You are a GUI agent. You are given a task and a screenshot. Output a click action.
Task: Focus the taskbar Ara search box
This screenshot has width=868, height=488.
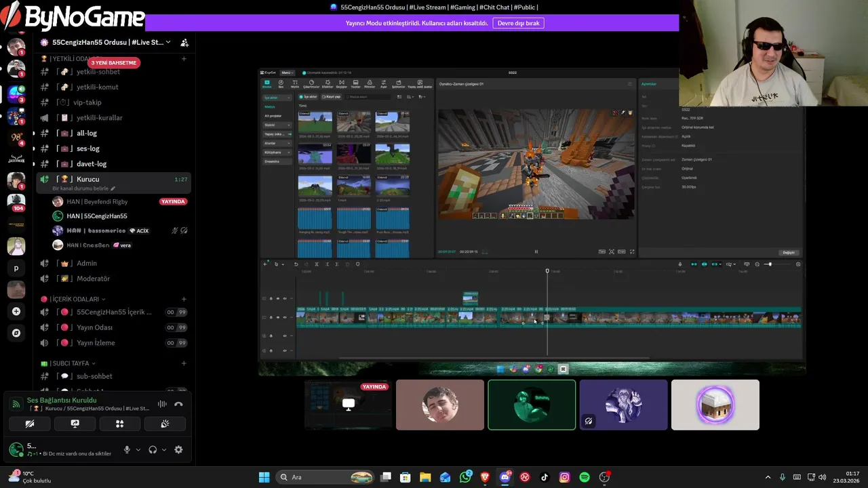click(326, 477)
